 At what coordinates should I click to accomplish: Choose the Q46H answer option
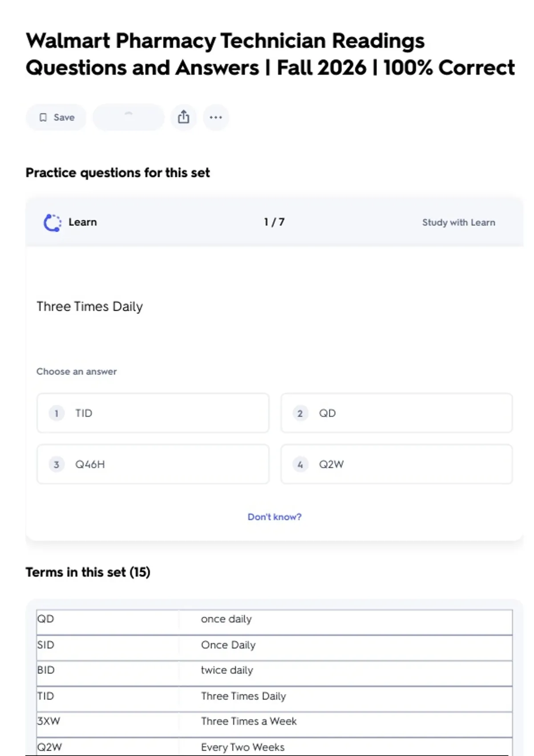pos(153,464)
